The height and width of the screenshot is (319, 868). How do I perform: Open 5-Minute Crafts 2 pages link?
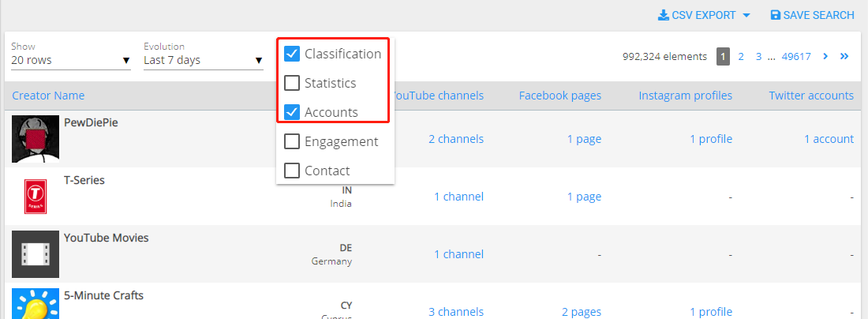pos(582,312)
